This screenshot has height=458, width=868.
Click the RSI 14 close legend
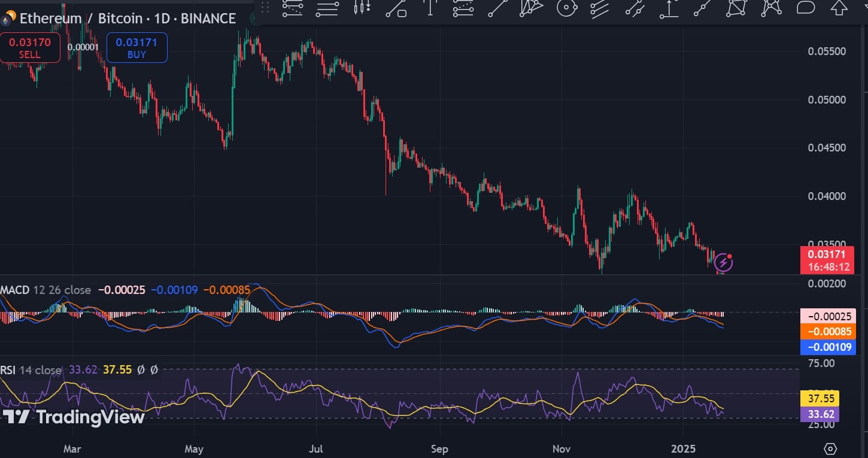[31, 370]
